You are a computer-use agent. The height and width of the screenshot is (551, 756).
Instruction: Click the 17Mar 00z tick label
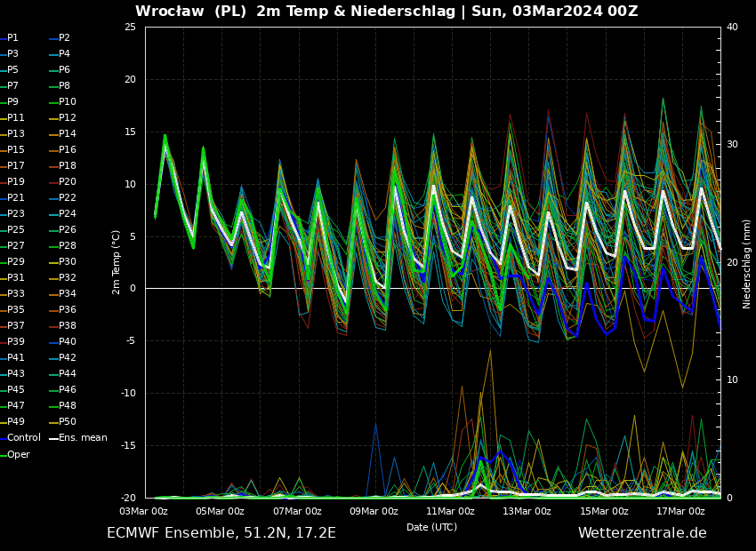680,512
